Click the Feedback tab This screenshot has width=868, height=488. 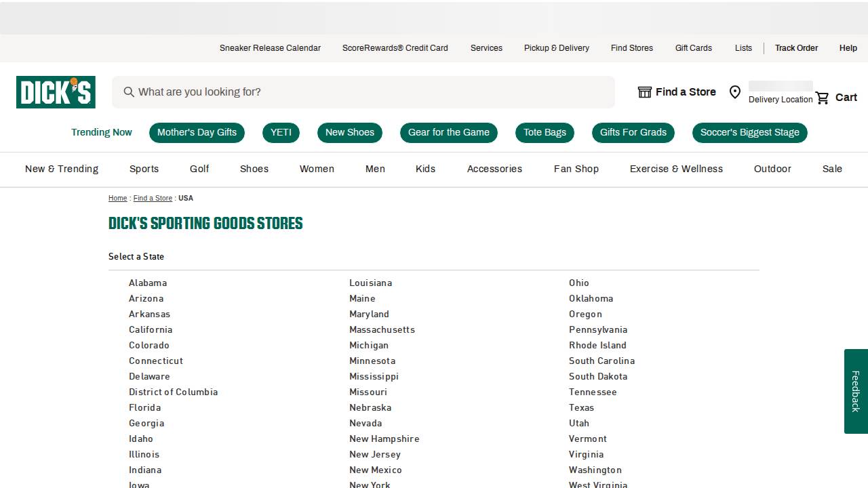pyautogui.click(x=854, y=392)
